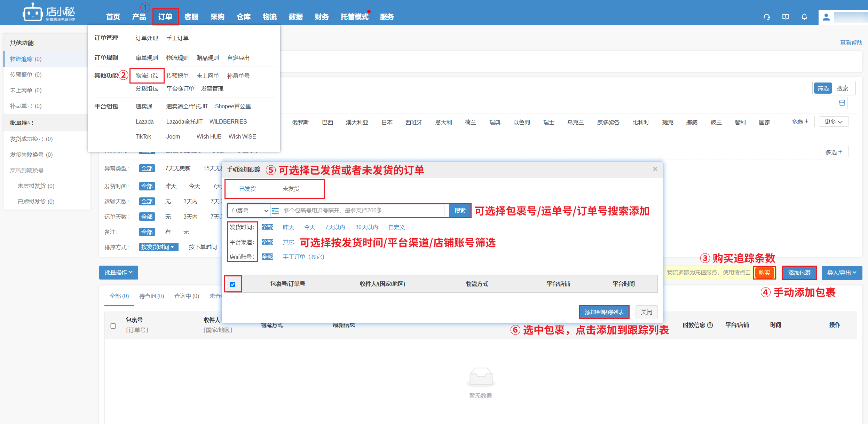The height and width of the screenshot is (424, 868).
Task: Click the 添加到跟踪列表 button
Action: tap(604, 312)
